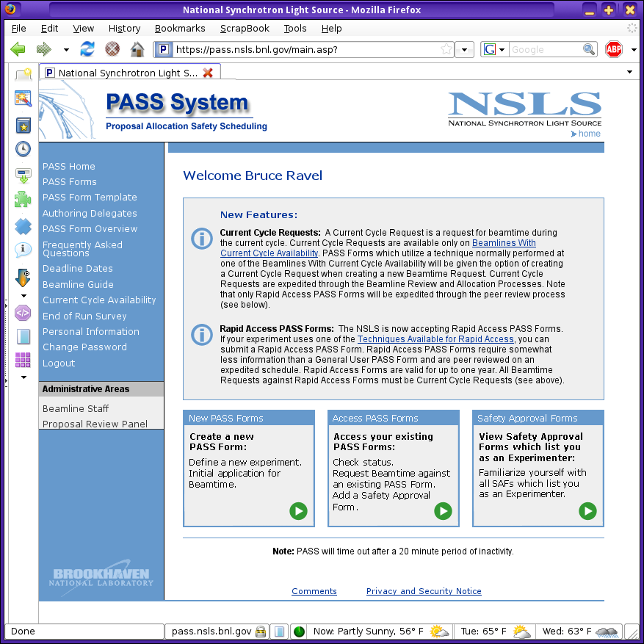Click the new tab sidebar icon
Viewport: 644px width, 644px height.
coord(23,74)
